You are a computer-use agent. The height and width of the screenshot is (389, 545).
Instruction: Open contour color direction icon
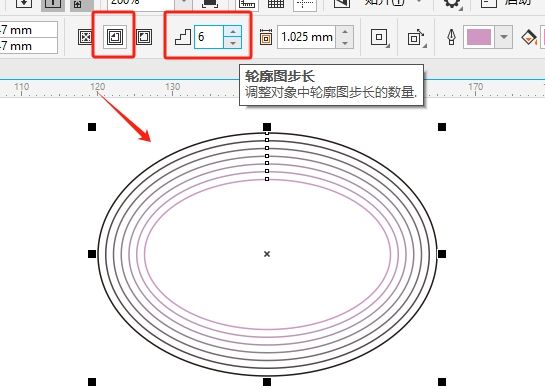[416, 37]
